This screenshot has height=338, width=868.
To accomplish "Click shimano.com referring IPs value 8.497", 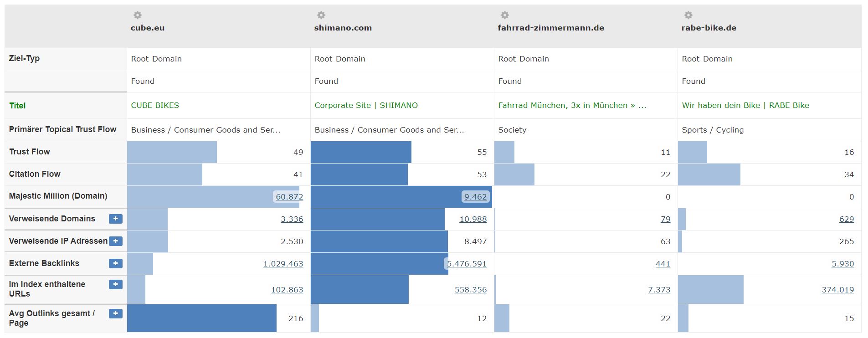I will 475,241.
